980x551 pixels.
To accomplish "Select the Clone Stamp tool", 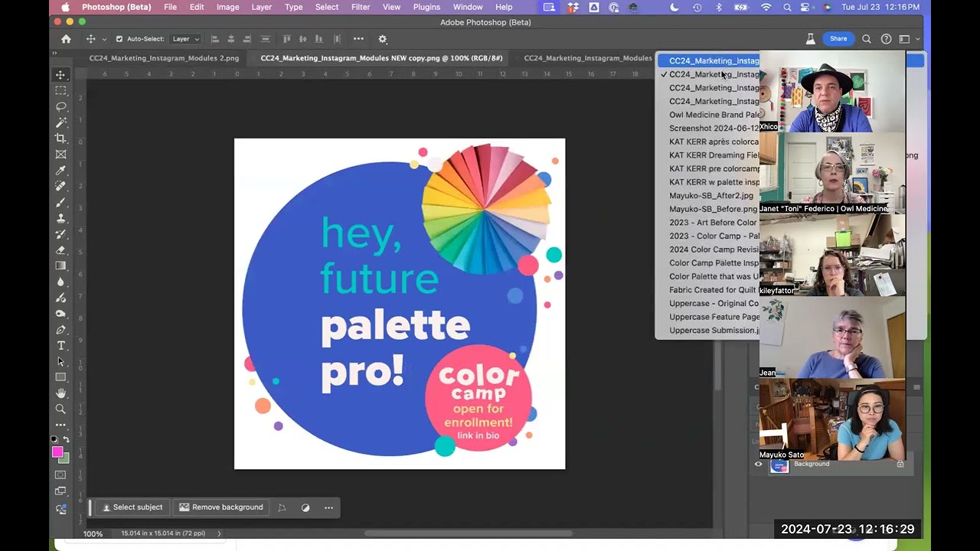I will pos(60,218).
